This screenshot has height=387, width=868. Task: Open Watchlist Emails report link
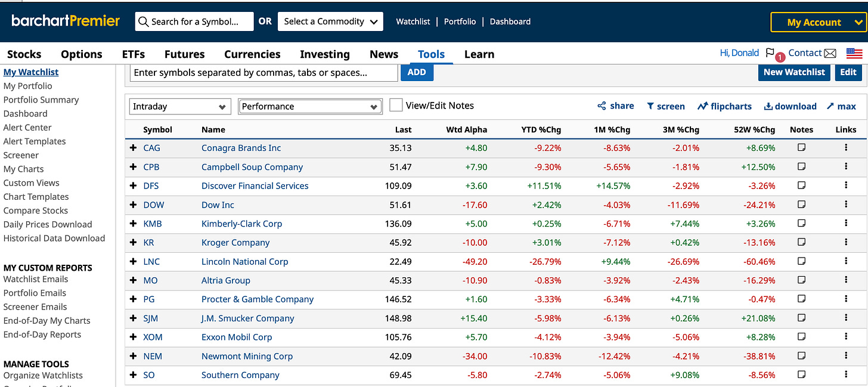36,279
